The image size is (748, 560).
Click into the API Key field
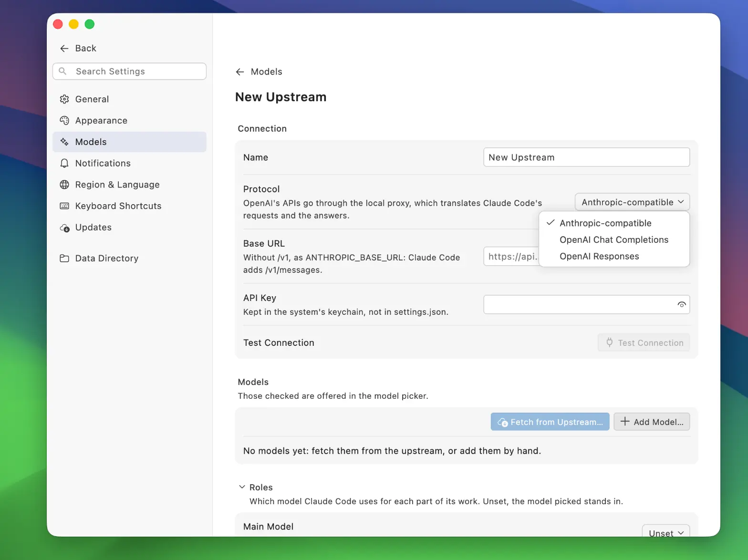pyautogui.click(x=587, y=305)
